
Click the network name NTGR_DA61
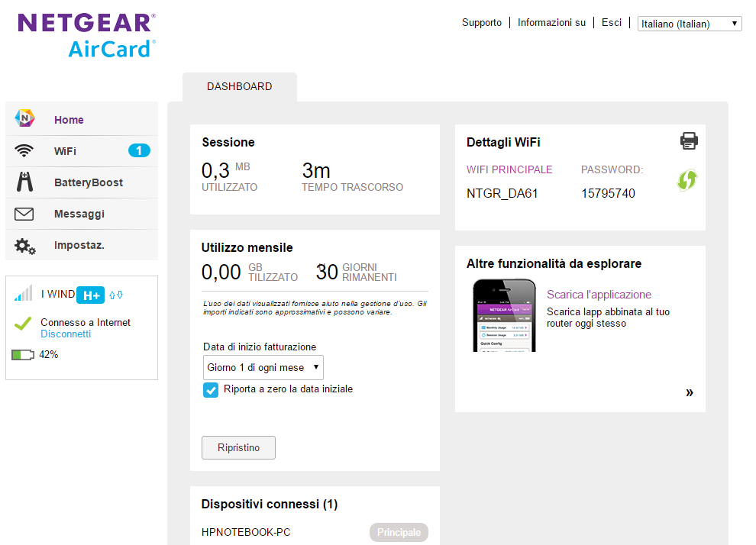[502, 194]
